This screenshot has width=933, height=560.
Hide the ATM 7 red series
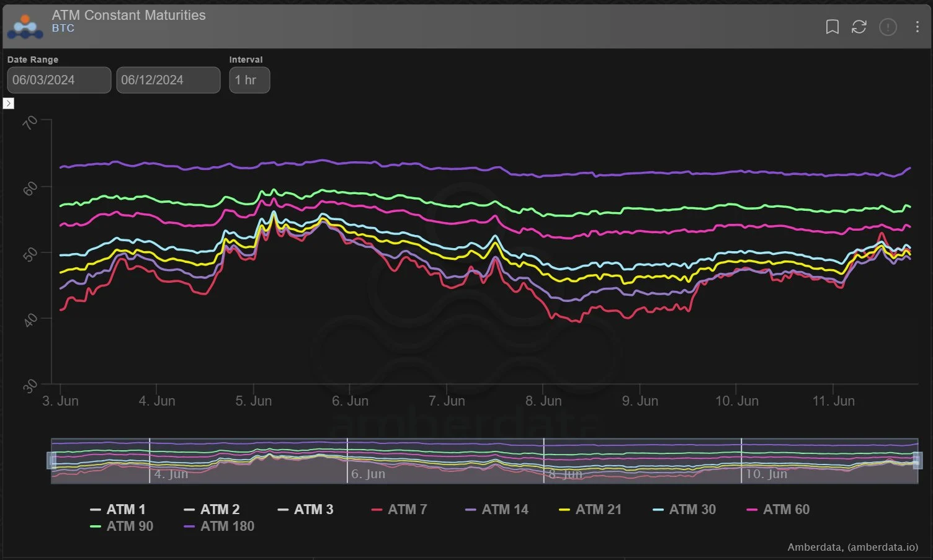400,509
